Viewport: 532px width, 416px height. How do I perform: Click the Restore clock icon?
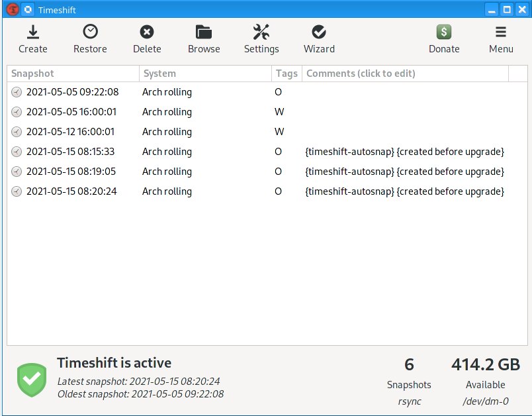90,32
